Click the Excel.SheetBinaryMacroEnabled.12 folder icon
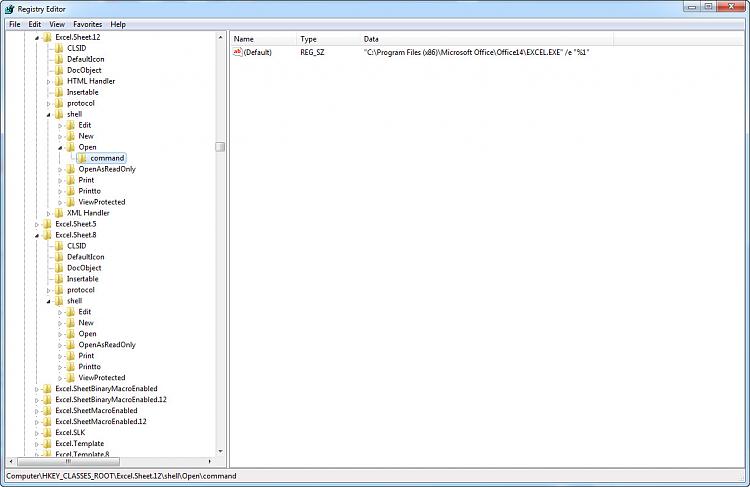 click(x=47, y=399)
